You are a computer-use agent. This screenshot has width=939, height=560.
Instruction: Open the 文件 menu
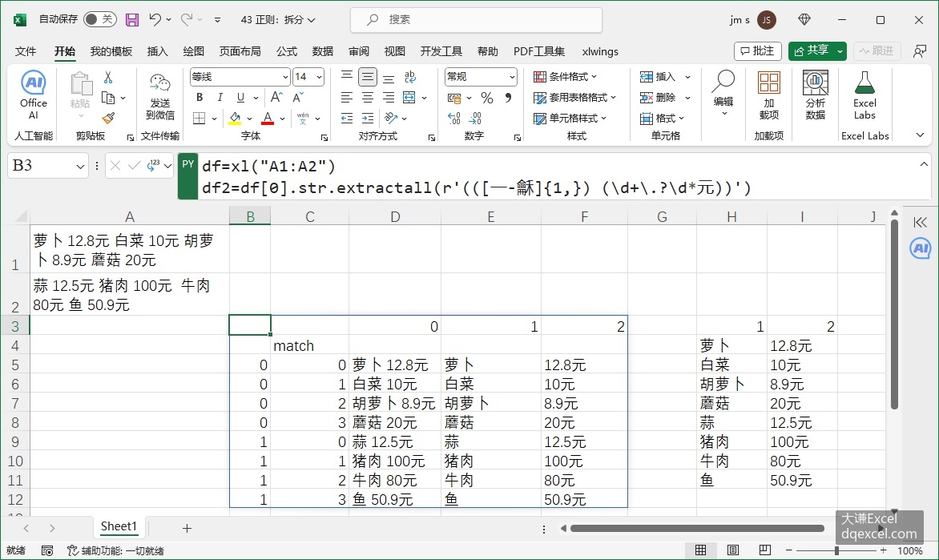[x=25, y=51]
